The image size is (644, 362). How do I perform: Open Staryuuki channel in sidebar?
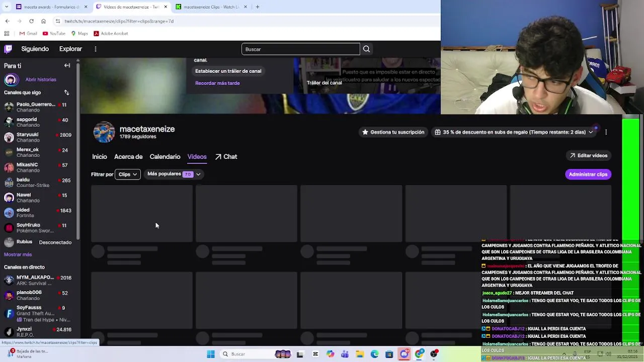[38, 137]
